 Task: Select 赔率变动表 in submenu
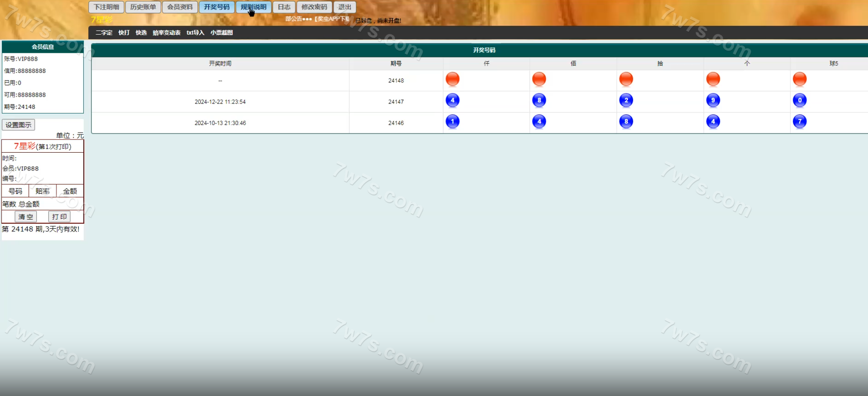coord(167,33)
